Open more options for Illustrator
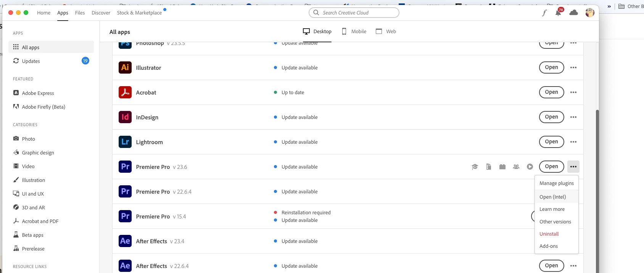644x273 pixels. click(x=573, y=67)
